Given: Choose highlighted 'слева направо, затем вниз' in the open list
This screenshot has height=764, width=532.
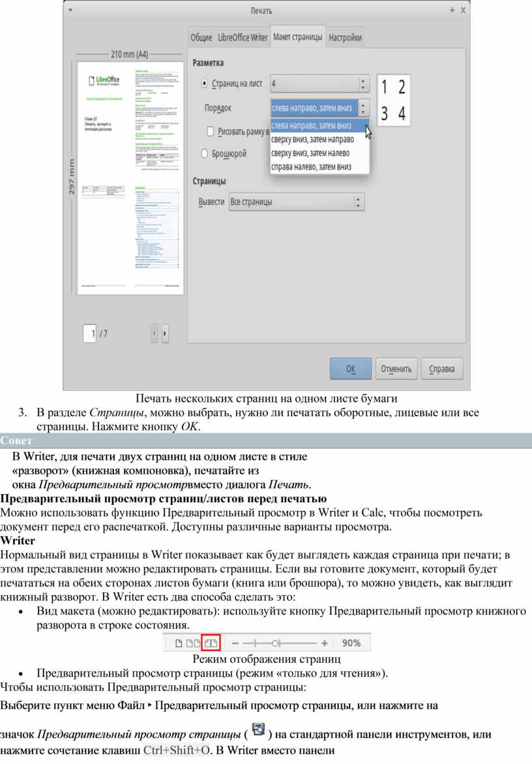Looking at the screenshot, I should pos(319,125).
